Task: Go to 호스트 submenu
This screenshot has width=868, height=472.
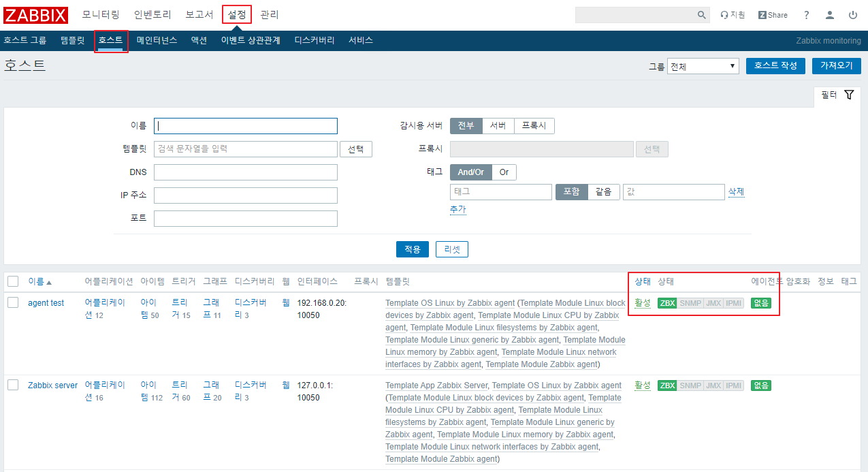Action: tap(110, 41)
